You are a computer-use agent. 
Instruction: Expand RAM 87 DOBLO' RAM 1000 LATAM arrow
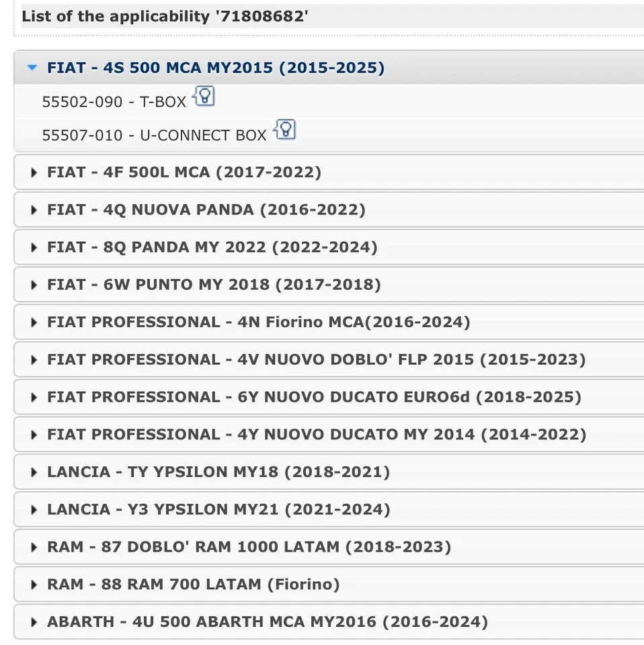[x=34, y=547]
